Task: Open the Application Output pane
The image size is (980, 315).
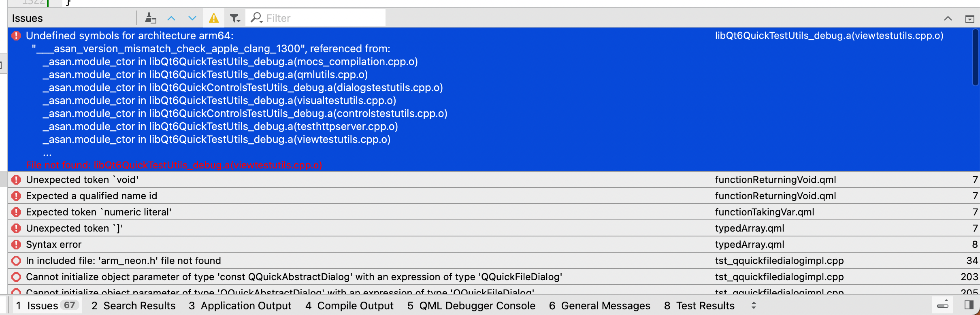Action: pyautogui.click(x=240, y=306)
